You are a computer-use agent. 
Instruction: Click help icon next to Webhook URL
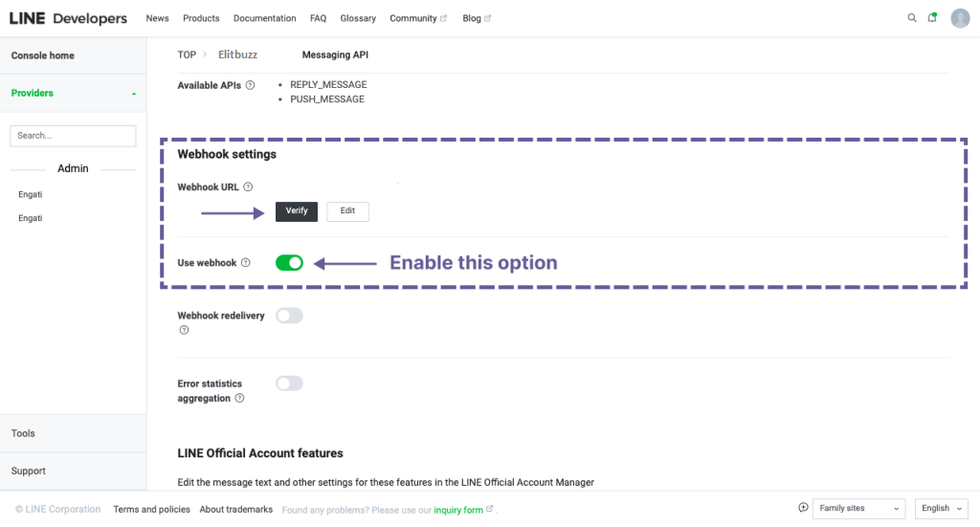(x=248, y=187)
